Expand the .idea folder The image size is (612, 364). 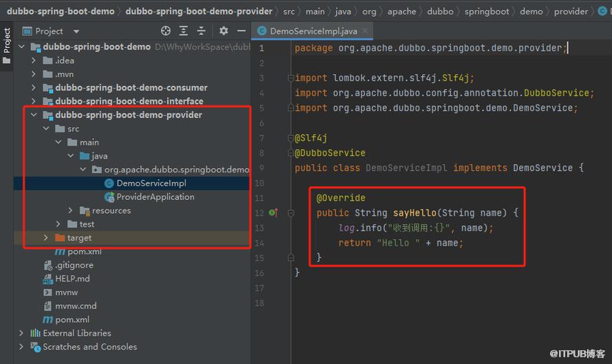click(x=34, y=60)
